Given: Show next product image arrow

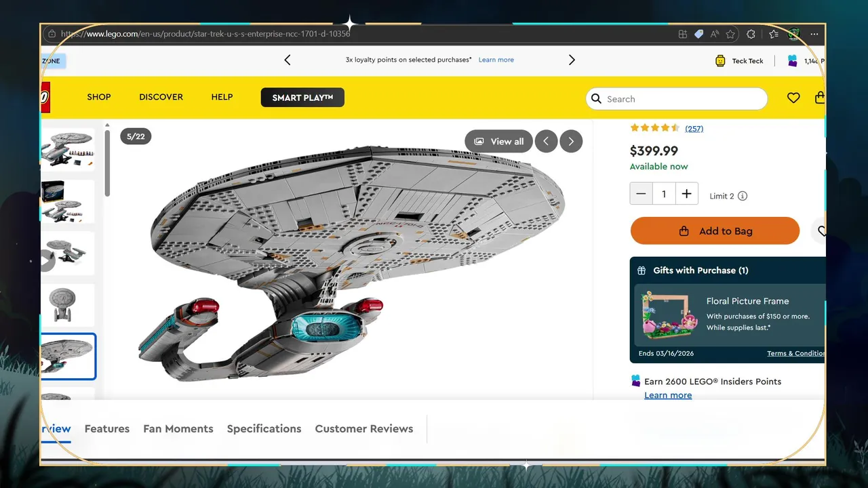Looking at the screenshot, I should 571,141.
